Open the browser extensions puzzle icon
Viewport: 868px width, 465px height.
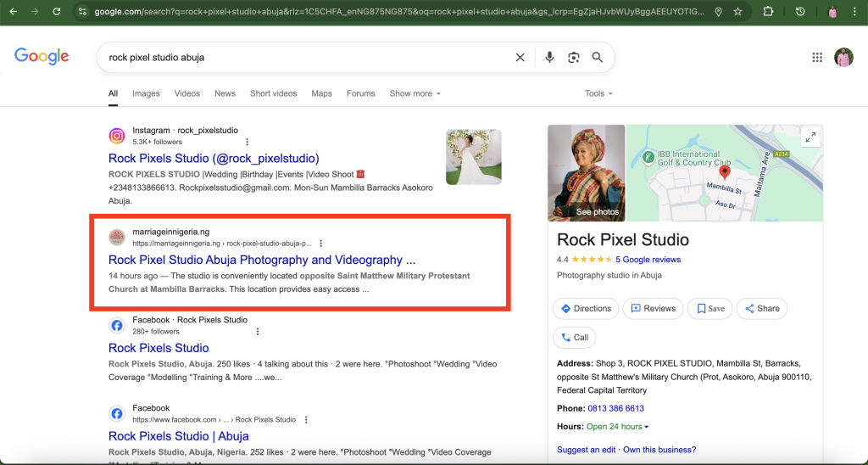pyautogui.click(x=768, y=11)
